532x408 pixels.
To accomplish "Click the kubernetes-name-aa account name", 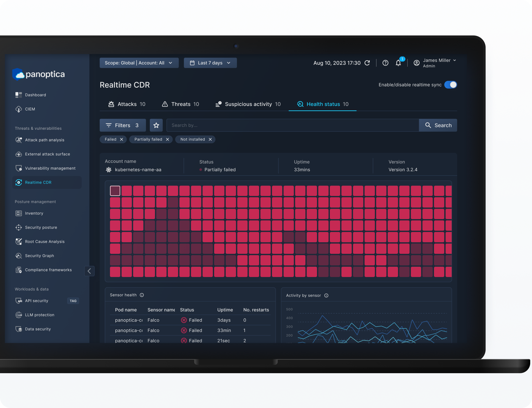I will click(x=138, y=169).
